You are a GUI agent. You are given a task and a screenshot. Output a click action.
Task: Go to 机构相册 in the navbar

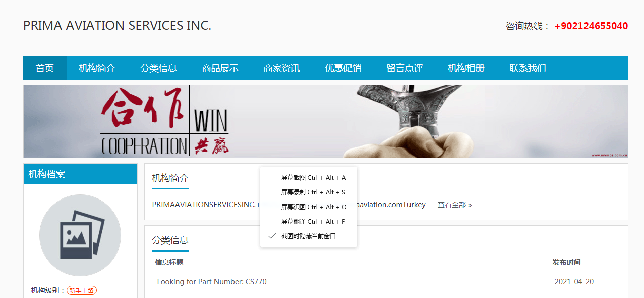466,68
